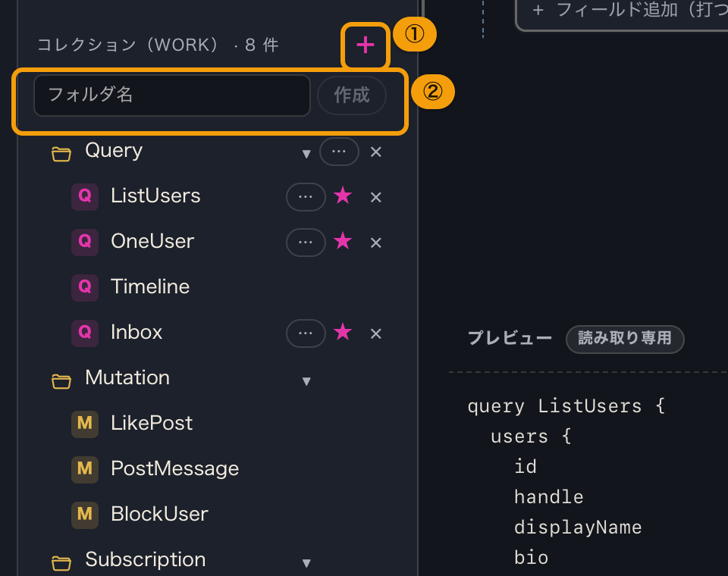Screen dimensions: 728x576
Task: Click the displayName field in preview
Action: coord(578,527)
